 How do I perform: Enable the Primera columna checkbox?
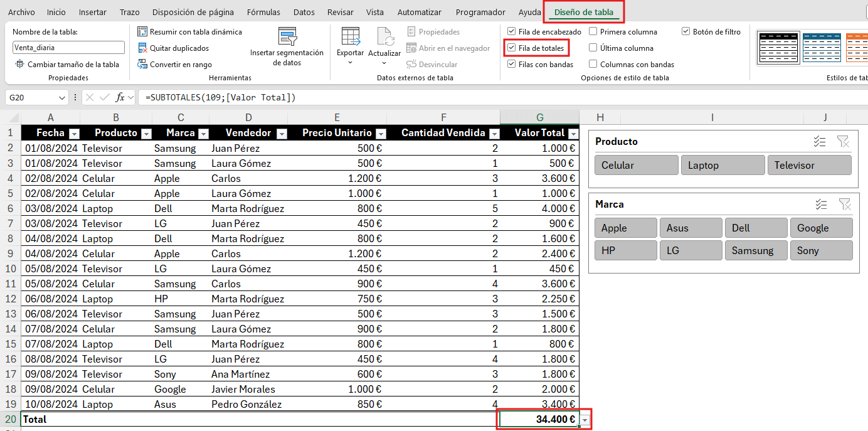click(x=593, y=31)
